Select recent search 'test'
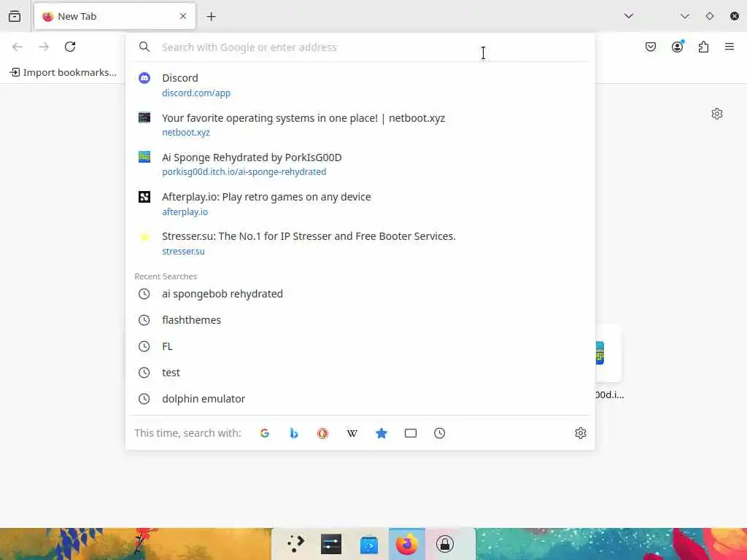747x560 pixels. point(360,373)
